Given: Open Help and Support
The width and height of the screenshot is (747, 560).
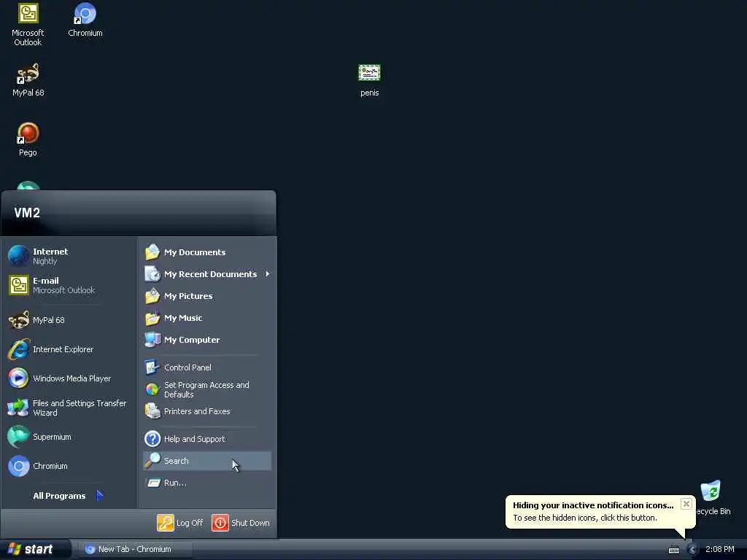Looking at the screenshot, I should tap(206, 439).
